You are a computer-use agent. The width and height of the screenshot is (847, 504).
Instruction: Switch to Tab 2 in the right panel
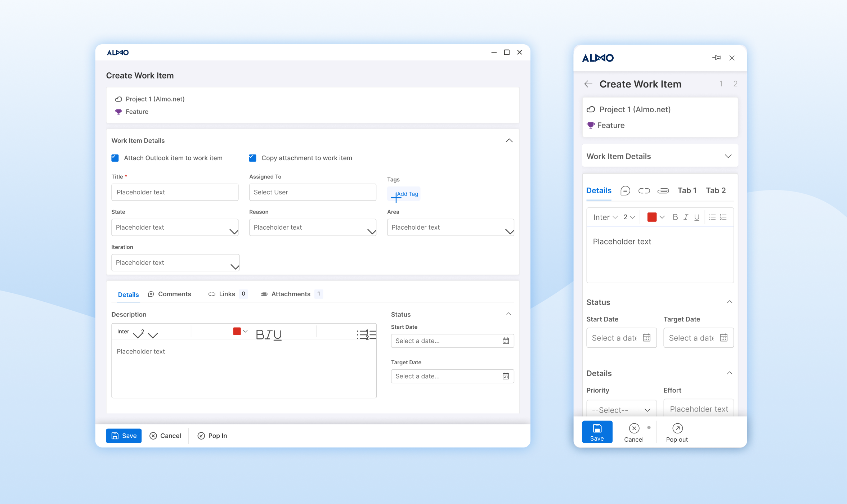click(x=716, y=190)
